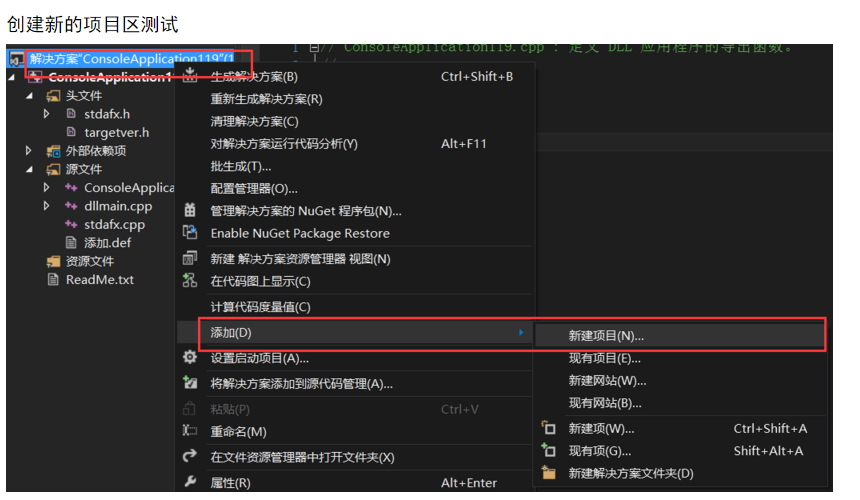Click the code map icon beside 在代码图上显示
This screenshot has width=860, height=500.
pyautogui.click(x=190, y=281)
